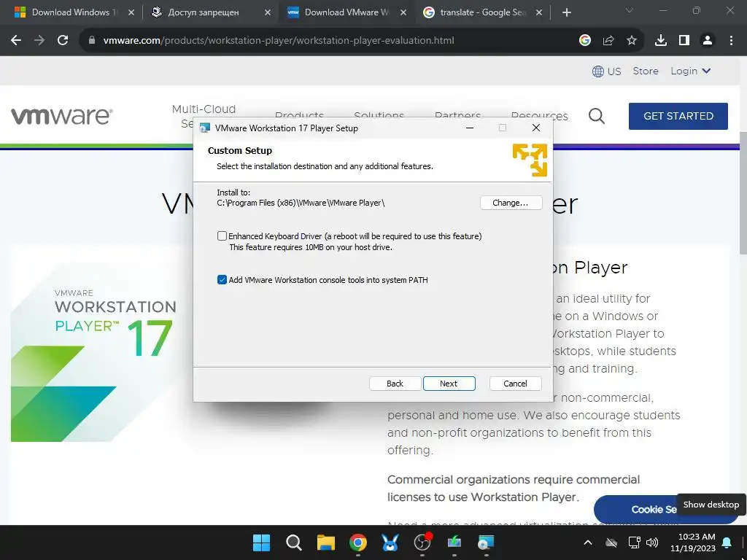Screen dimensions: 747x560
Task: Open a new browser tab
Action: (566, 12)
